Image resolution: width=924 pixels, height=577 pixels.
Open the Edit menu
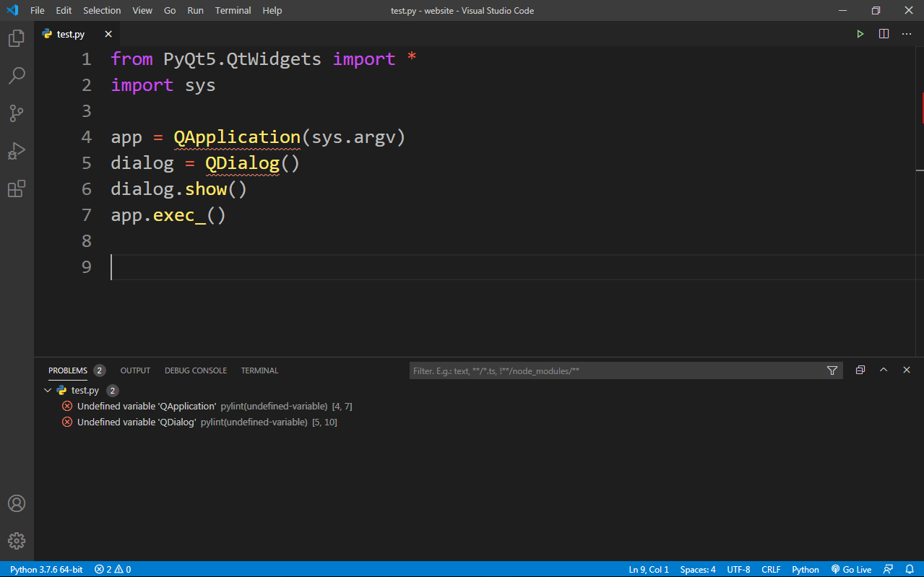(64, 10)
